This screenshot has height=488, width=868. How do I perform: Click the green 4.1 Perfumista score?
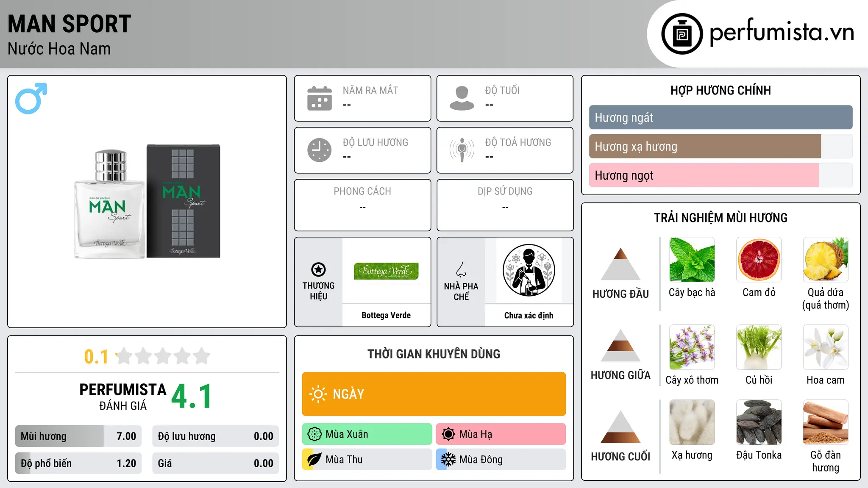(x=192, y=396)
